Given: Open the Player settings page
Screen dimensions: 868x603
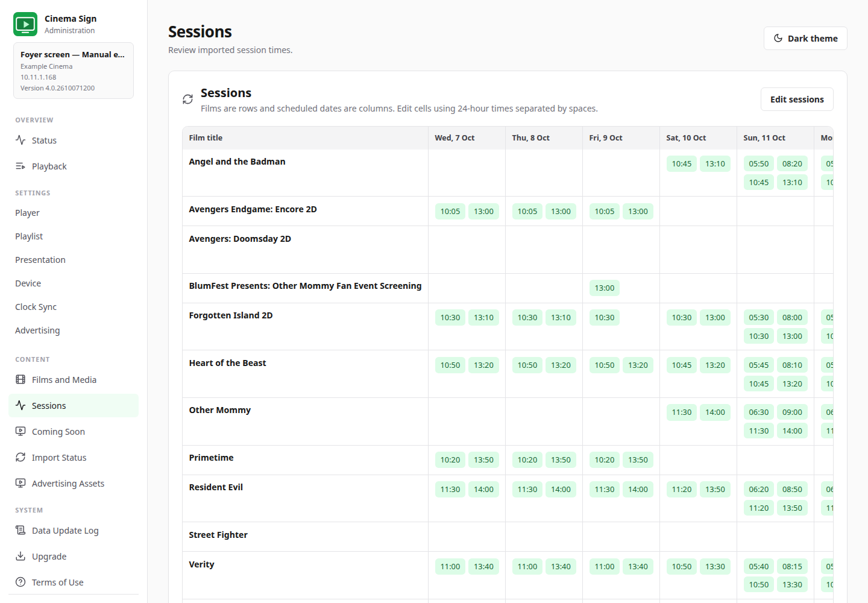Looking at the screenshot, I should coord(74,213).
